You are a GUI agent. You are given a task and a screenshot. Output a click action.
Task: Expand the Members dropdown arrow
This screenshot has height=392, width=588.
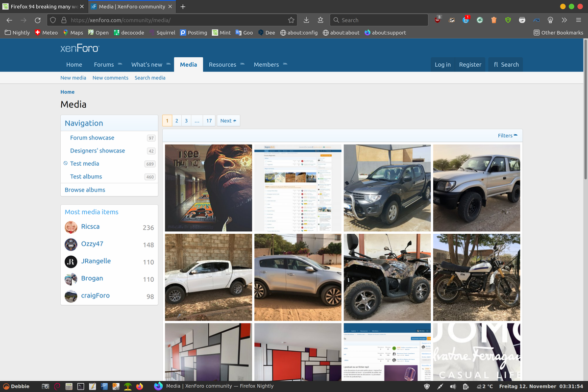[x=285, y=65]
